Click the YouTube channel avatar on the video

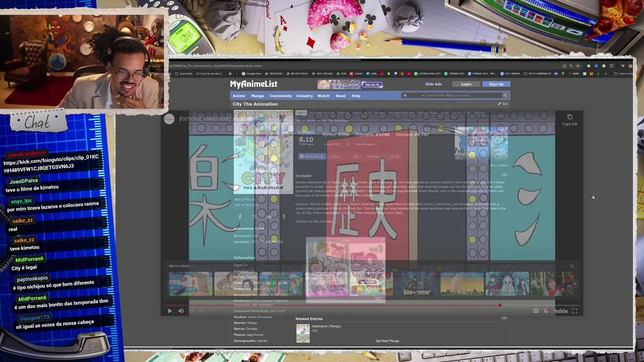pos(169,119)
